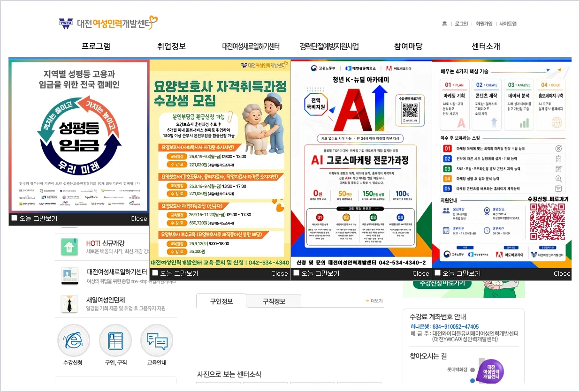Click the 요양보호사 수강생 모집 poster image
Image resolution: width=580 pixels, height=392 pixels.
pyautogui.click(x=220, y=164)
